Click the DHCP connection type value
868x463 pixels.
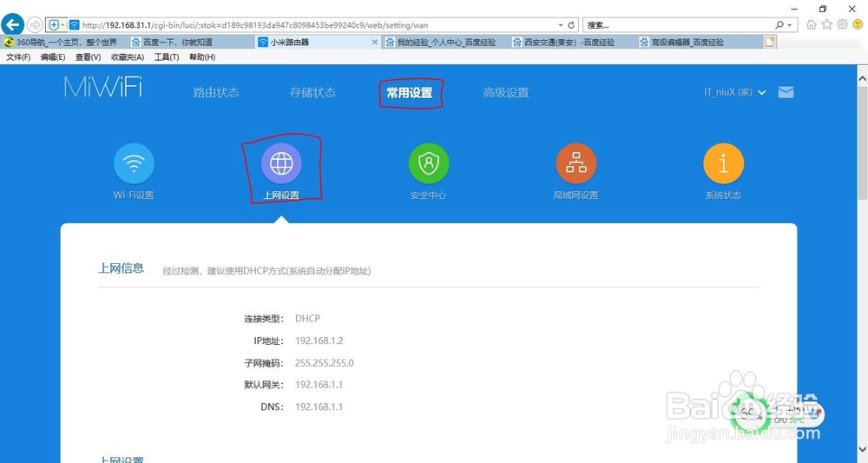pos(308,319)
